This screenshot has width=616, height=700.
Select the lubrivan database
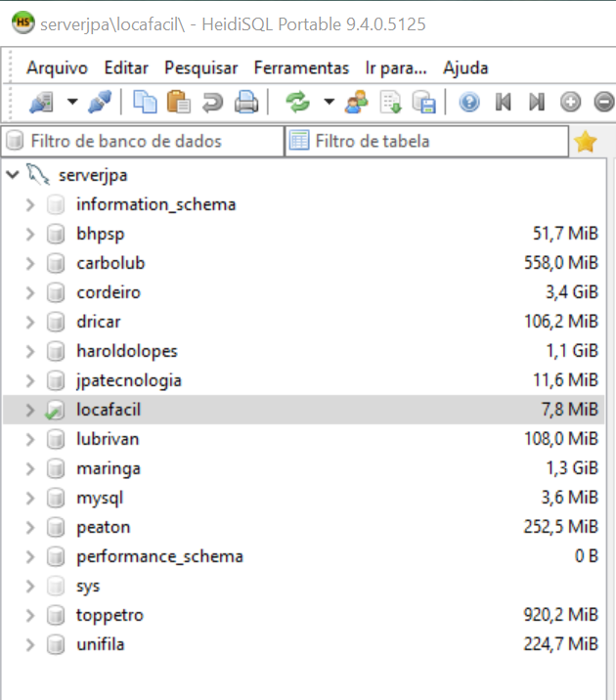pos(108,439)
